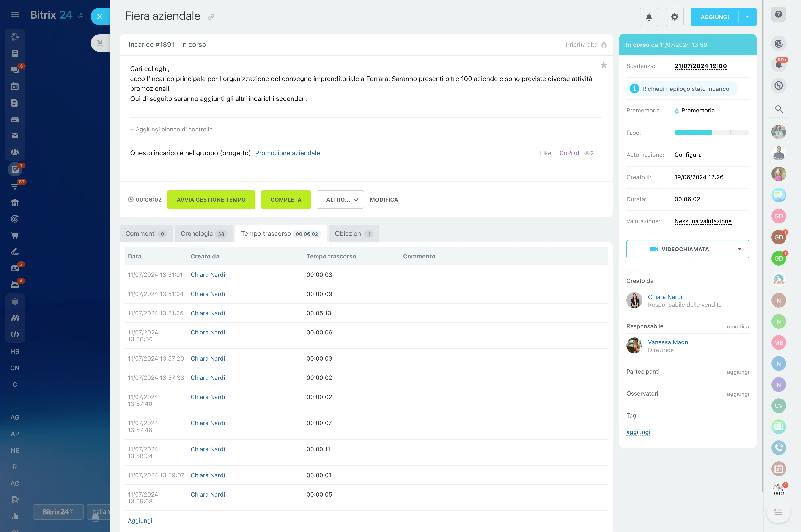Open Workgroups people icon in sidebar
Viewport: 801px width, 532px height.
pos(15,152)
